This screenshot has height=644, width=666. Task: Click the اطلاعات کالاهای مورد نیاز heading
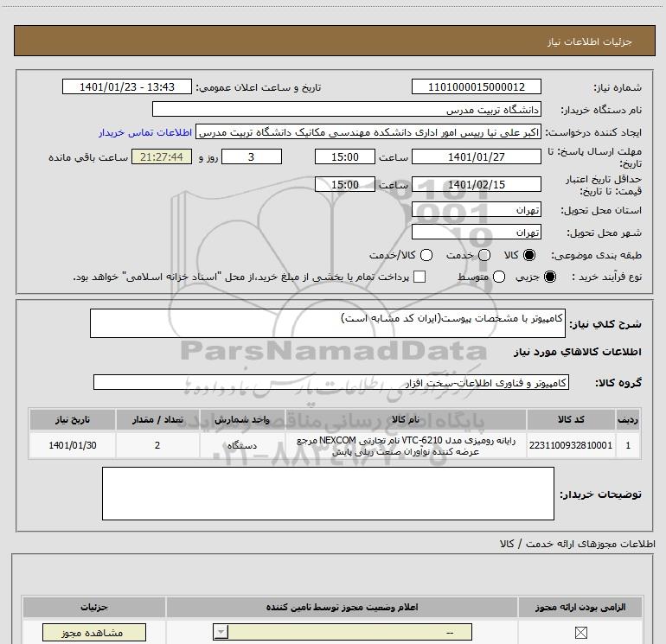point(578,352)
